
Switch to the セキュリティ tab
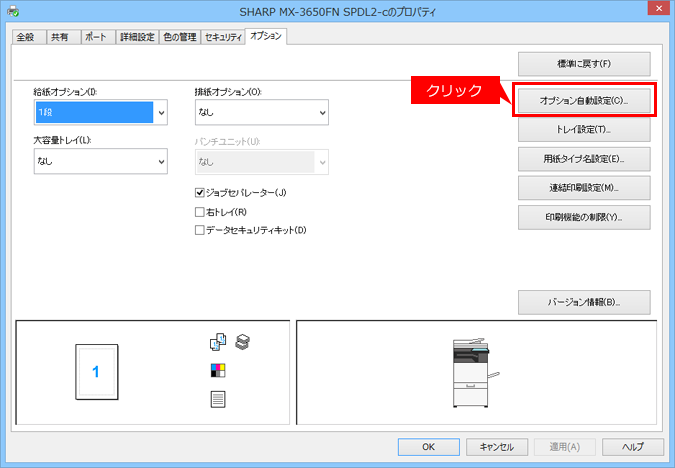[x=223, y=37]
